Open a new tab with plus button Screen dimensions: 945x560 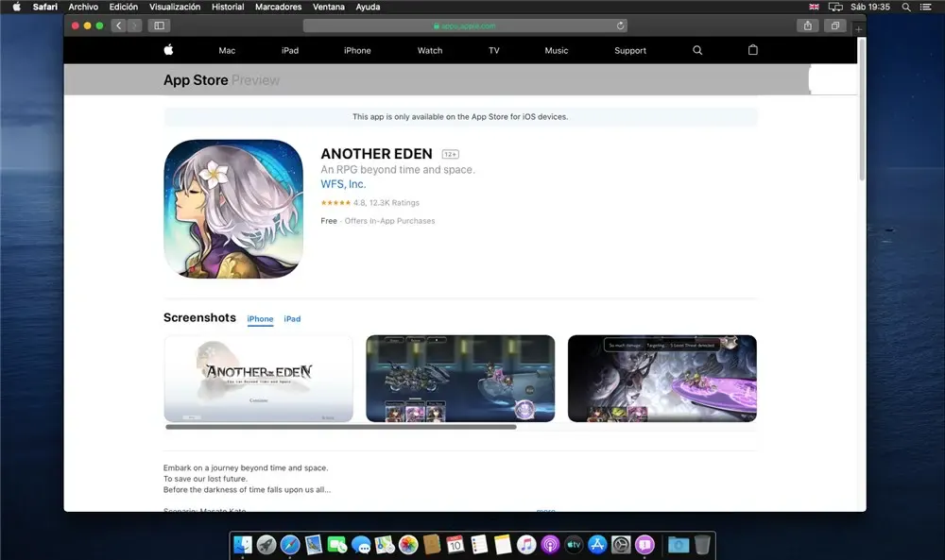point(858,29)
